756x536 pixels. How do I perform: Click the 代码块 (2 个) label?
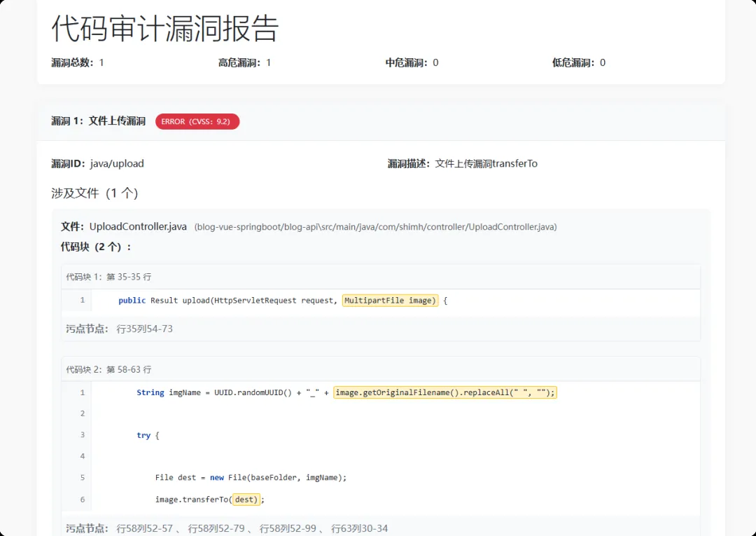click(x=96, y=247)
